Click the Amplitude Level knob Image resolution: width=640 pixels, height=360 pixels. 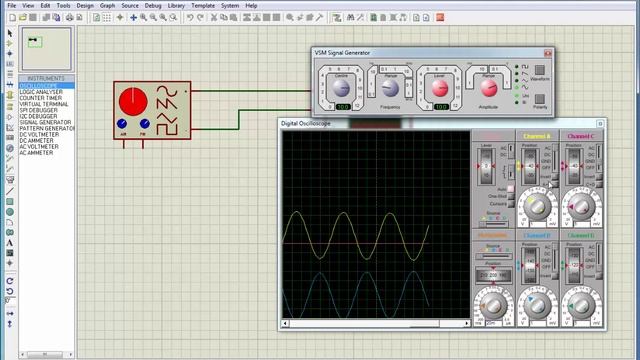pos(440,88)
